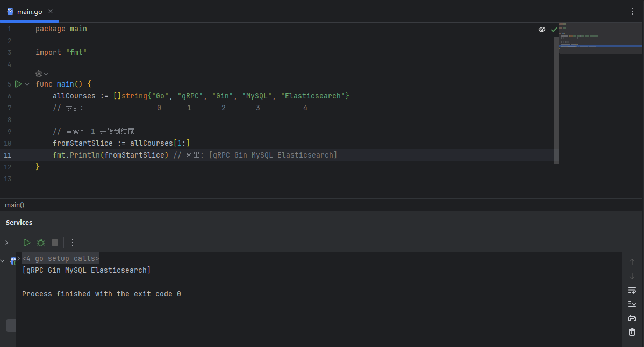Print the console output
The image size is (644, 347).
(632, 318)
